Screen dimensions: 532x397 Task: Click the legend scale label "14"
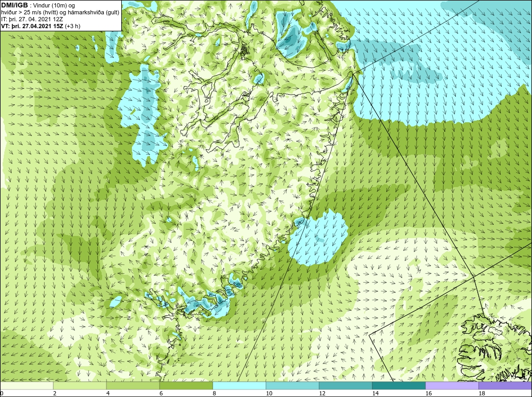(375, 393)
